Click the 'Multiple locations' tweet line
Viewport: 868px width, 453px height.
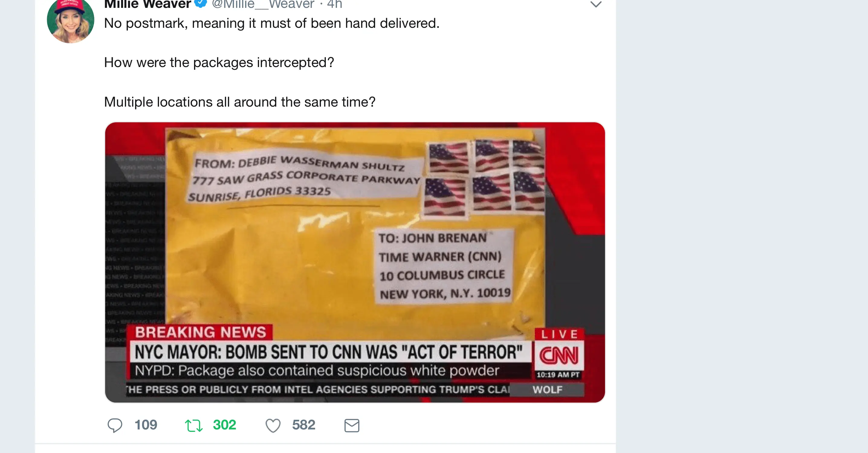click(x=240, y=102)
